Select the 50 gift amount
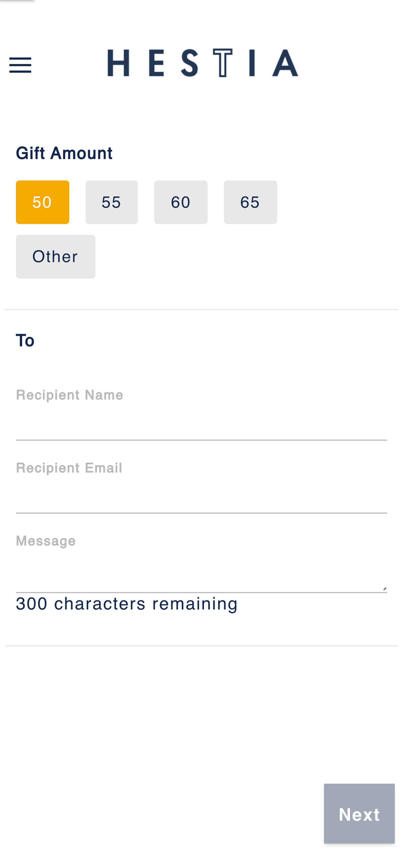The width and height of the screenshot is (401, 868). [x=43, y=202]
